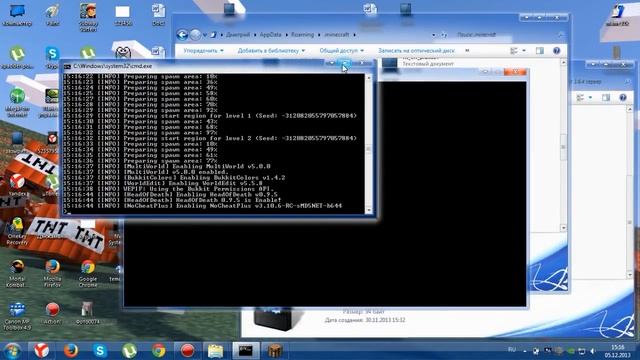Select Yandex shortcut on desktop
This screenshot has height=360, width=640.
(x=17, y=185)
